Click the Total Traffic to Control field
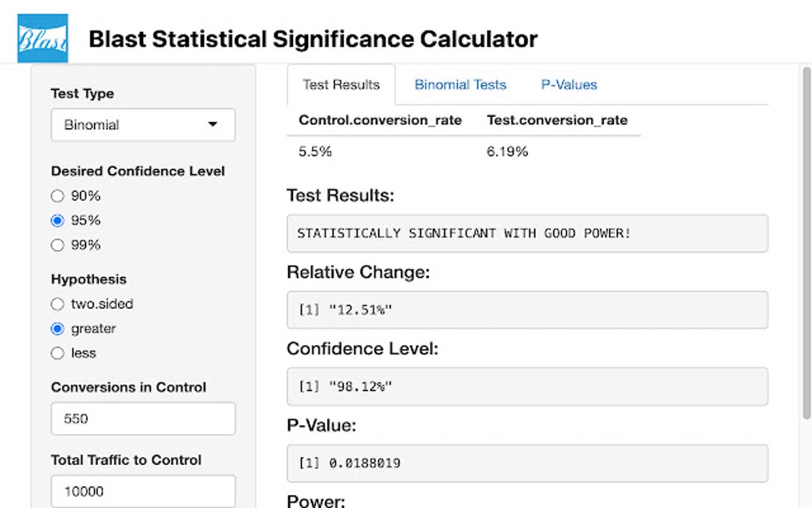The height and width of the screenshot is (508, 812). (x=142, y=490)
